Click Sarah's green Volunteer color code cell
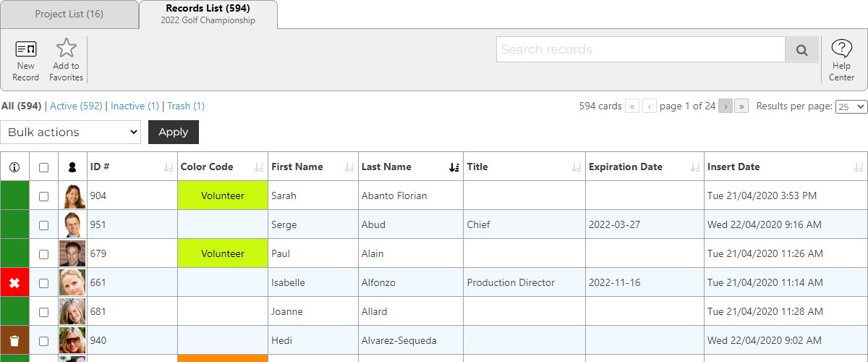868x362 pixels. tap(223, 195)
